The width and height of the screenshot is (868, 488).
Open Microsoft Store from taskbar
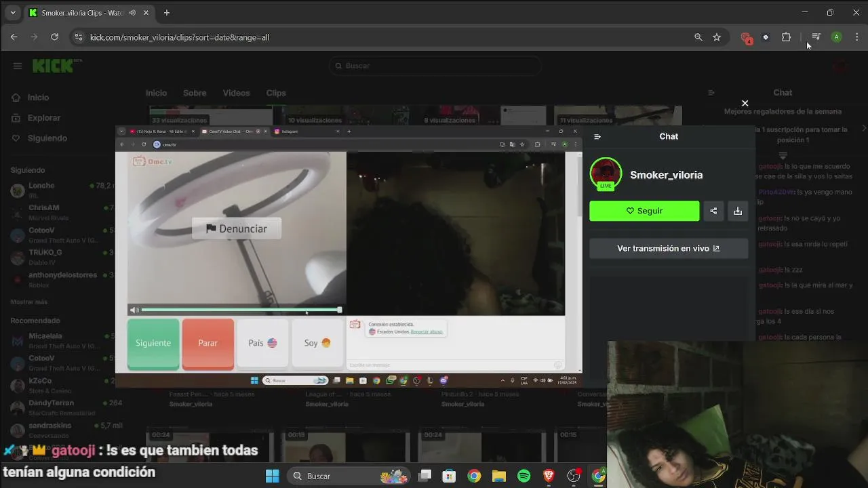click(449, 476)
